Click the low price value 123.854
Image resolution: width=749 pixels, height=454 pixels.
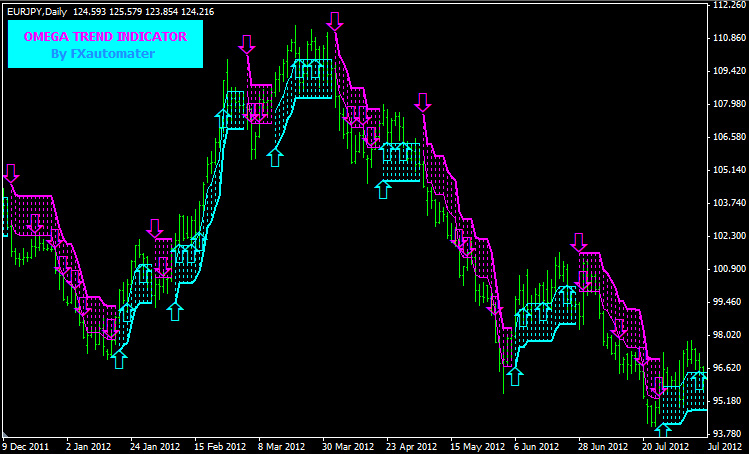click(x=162, y=11)
